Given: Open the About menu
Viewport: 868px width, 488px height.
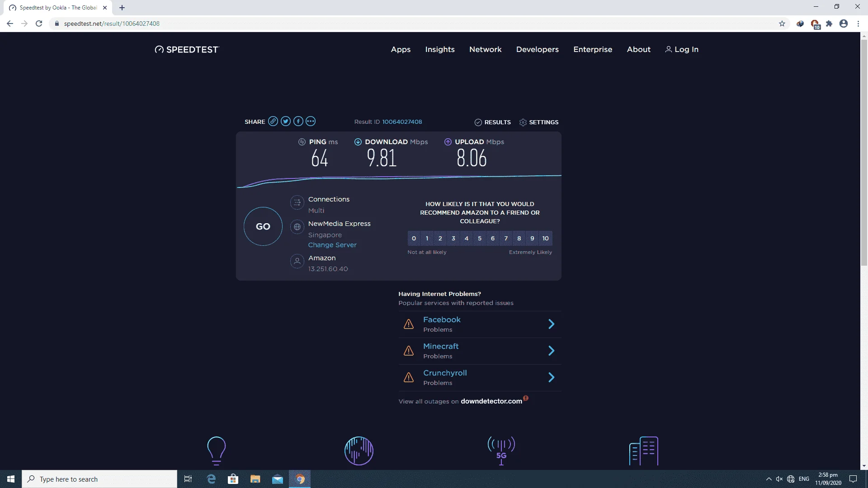Looking at the screenshot, I should pos(638,50).
